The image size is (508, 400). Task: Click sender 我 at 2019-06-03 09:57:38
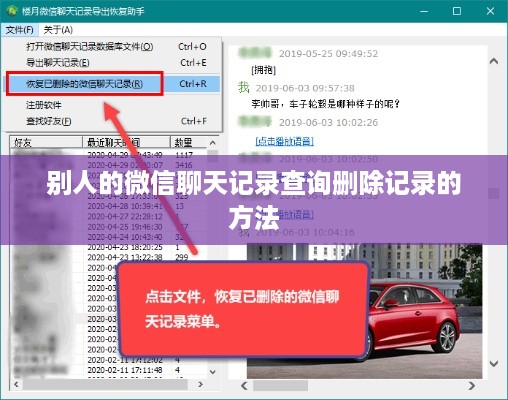244,88
